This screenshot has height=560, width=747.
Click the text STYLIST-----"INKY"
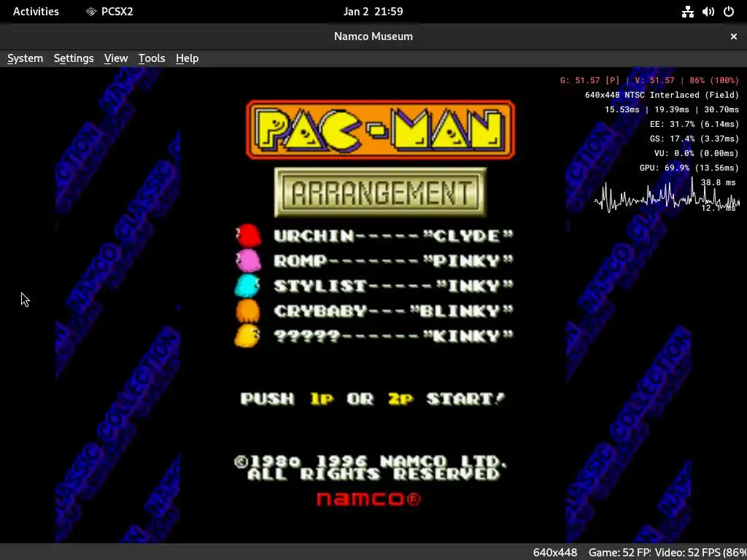tap(393, 286)
